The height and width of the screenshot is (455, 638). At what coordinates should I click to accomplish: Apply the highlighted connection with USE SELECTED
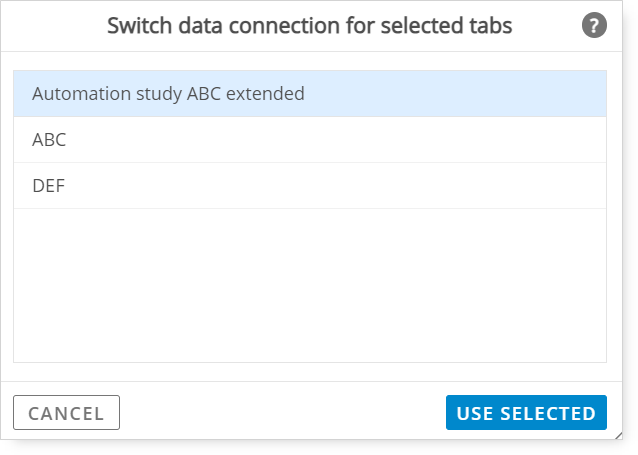tap(526, 413)
